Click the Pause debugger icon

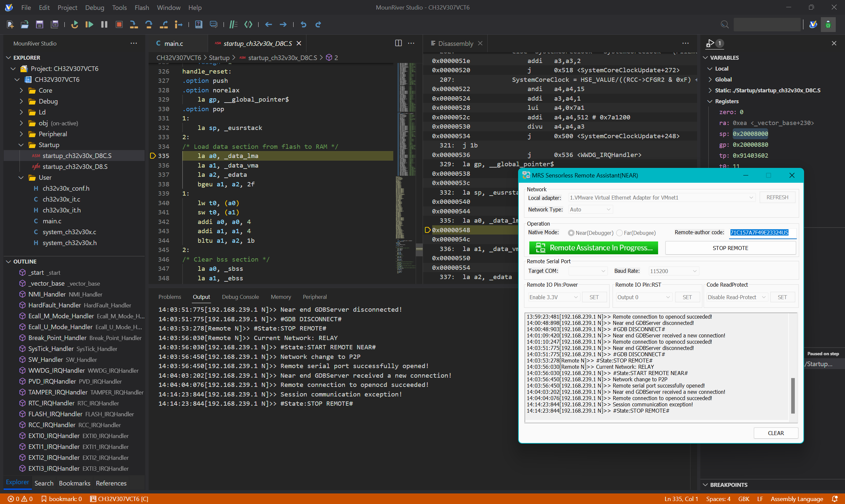(x=104, y=24)
